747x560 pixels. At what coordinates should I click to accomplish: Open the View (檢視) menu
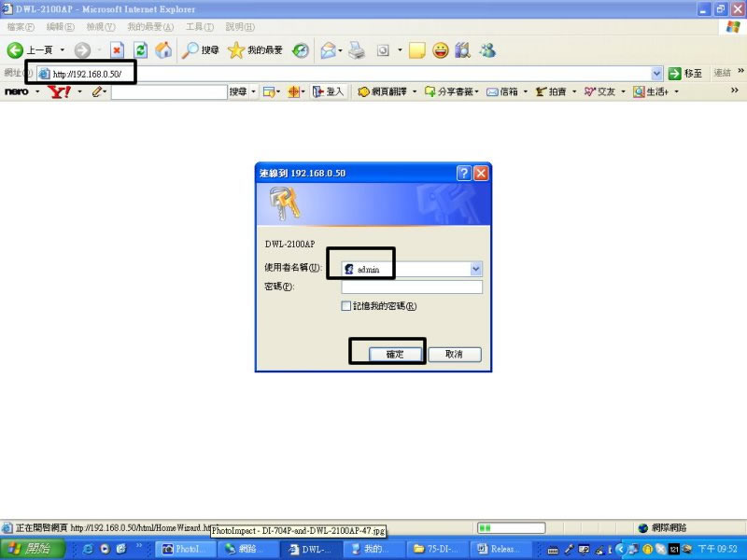[101, 27]
